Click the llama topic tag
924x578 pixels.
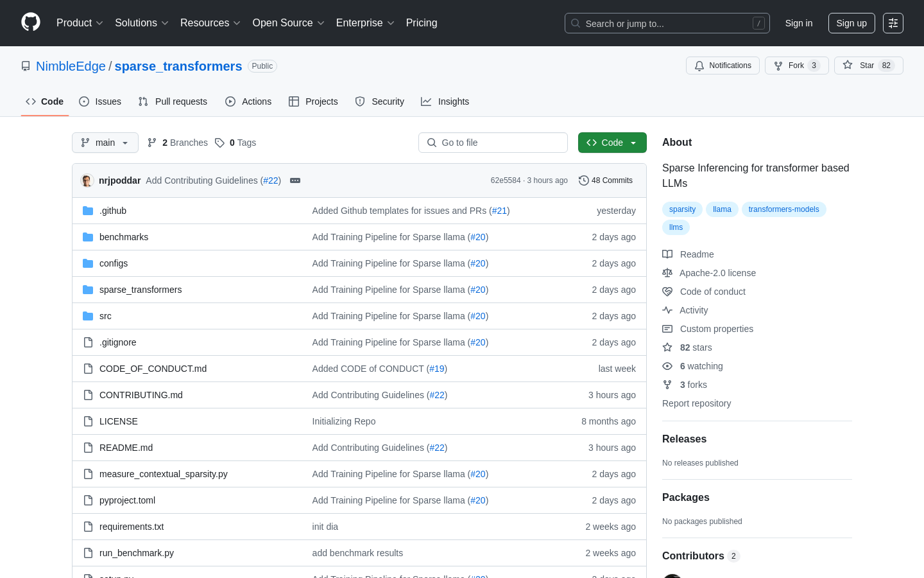722,209
